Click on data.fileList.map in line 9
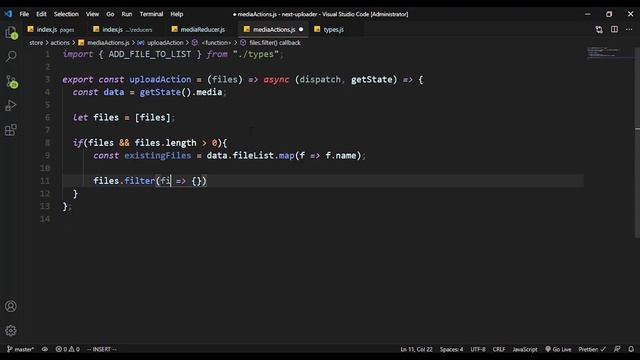 coord(250,156)
